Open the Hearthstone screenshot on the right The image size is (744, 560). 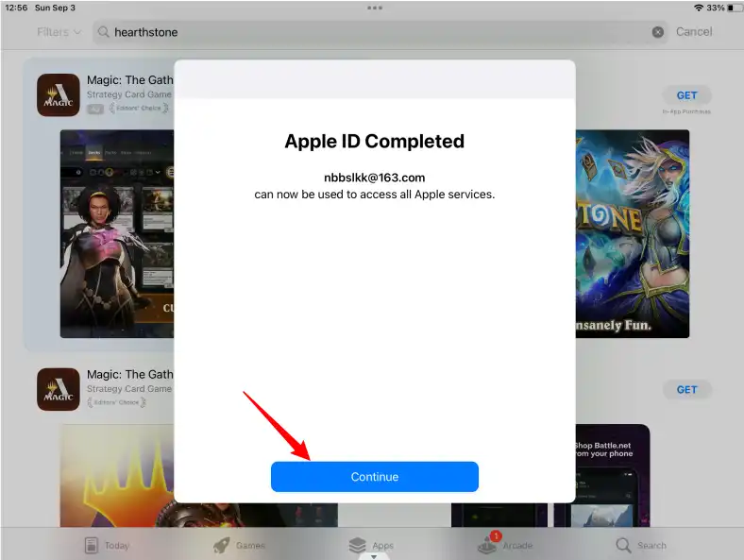pos(633,233)
